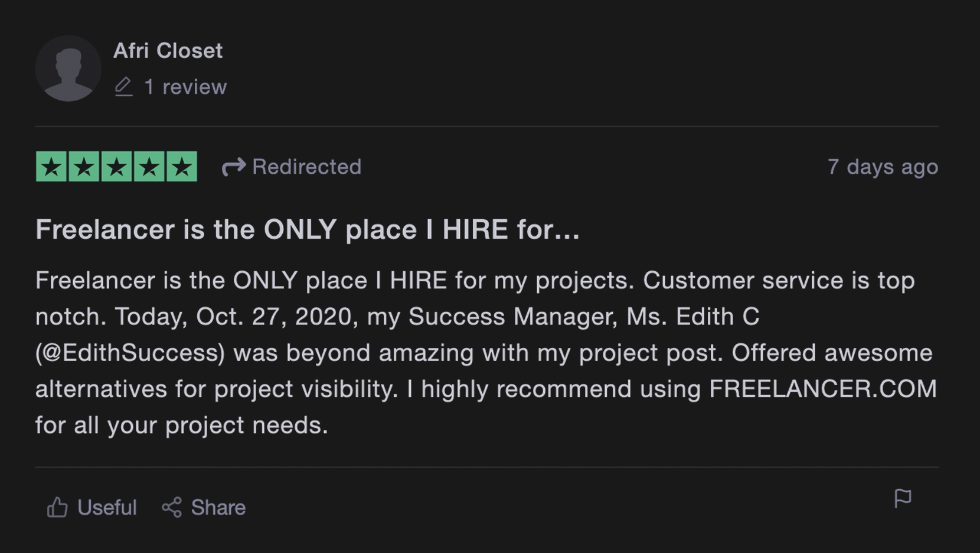Click the fourth green star
Viewport: 980px width, 553px height.
click(149, 167)
